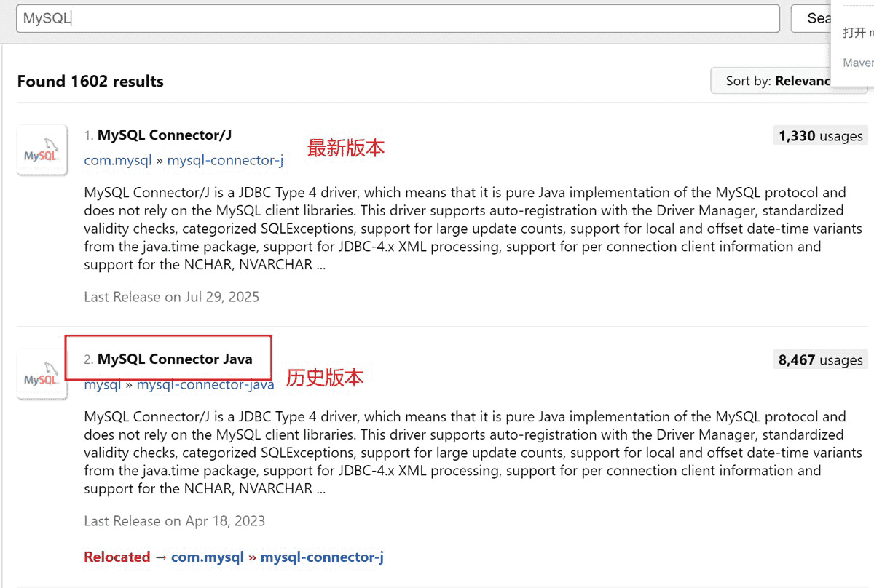Screen dimensions: 874x588
Task: Click the com.mysql group link in first result
Action: [117, 160]
